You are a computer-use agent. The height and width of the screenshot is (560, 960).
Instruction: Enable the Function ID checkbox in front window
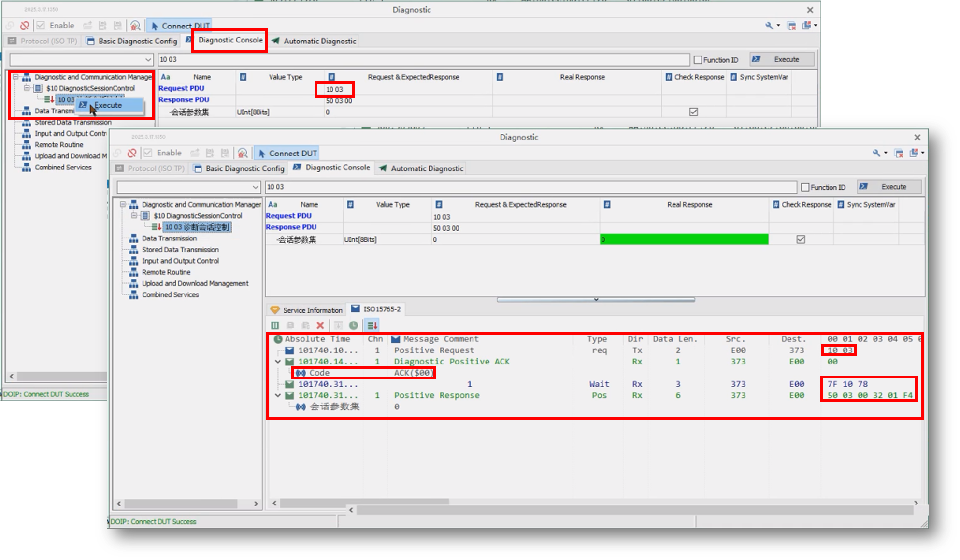point(805,187)
